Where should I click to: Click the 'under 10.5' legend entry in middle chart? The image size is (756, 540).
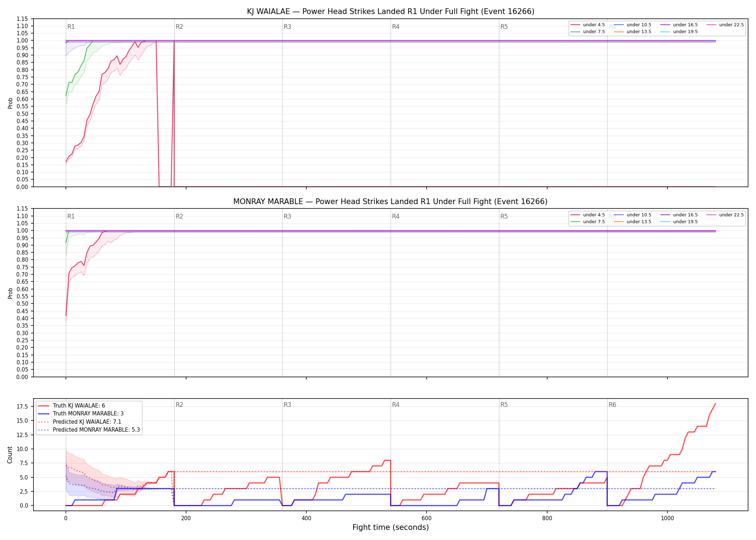pyautogui.click(x=633, y=215)
